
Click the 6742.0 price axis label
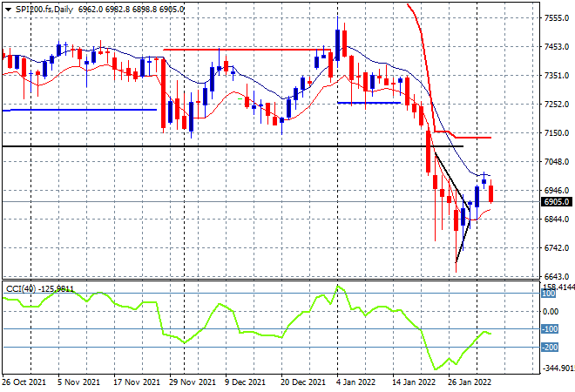(557, 248)
